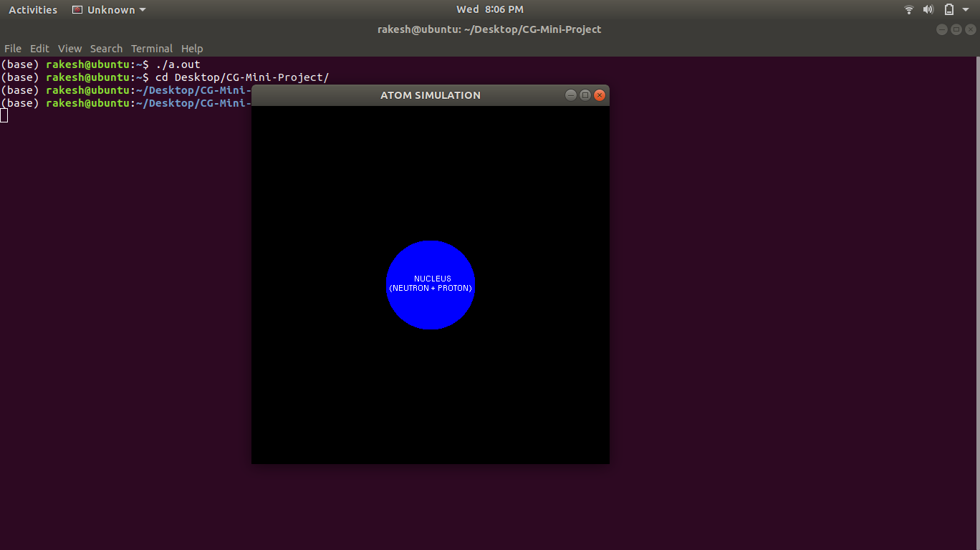Viewport: 980px width, 550px height.
Task: Click the (NEUTRON + PROTON) label
Action: [431, 288]
